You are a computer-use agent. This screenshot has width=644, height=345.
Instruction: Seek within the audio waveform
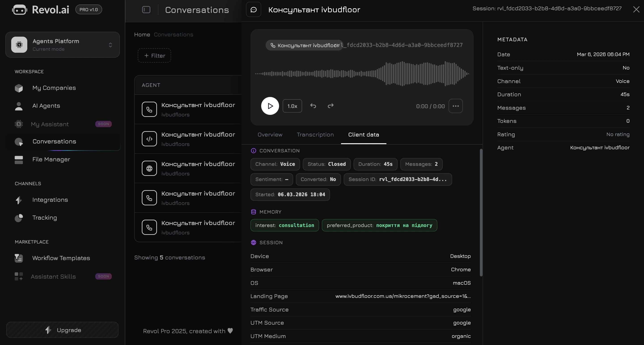click(x=362, y=74)
